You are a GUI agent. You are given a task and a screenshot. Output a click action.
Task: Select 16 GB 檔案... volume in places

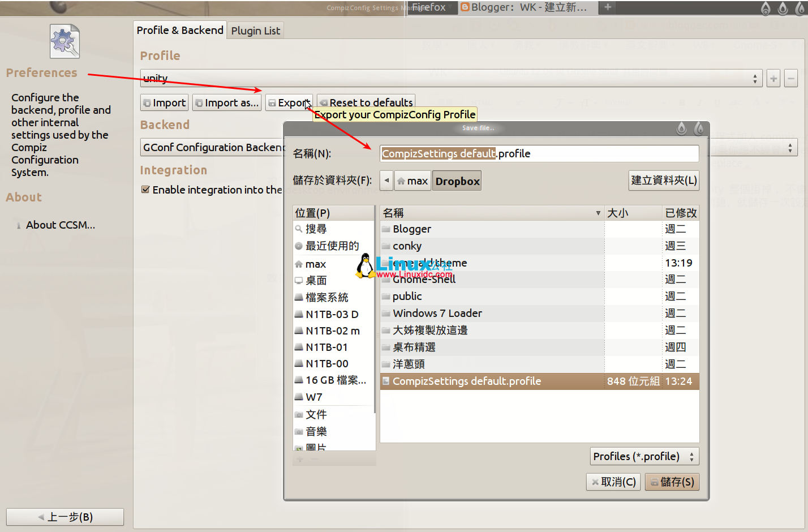pos(334,380)
